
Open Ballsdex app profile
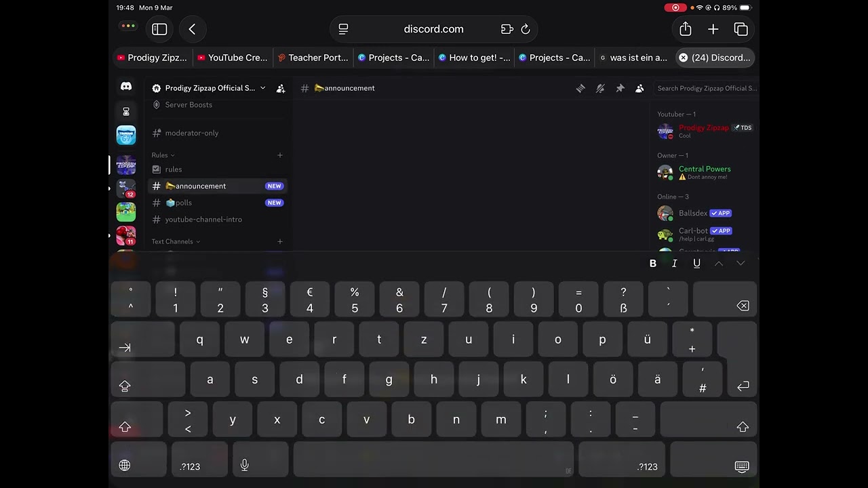(x=705, y=213)
